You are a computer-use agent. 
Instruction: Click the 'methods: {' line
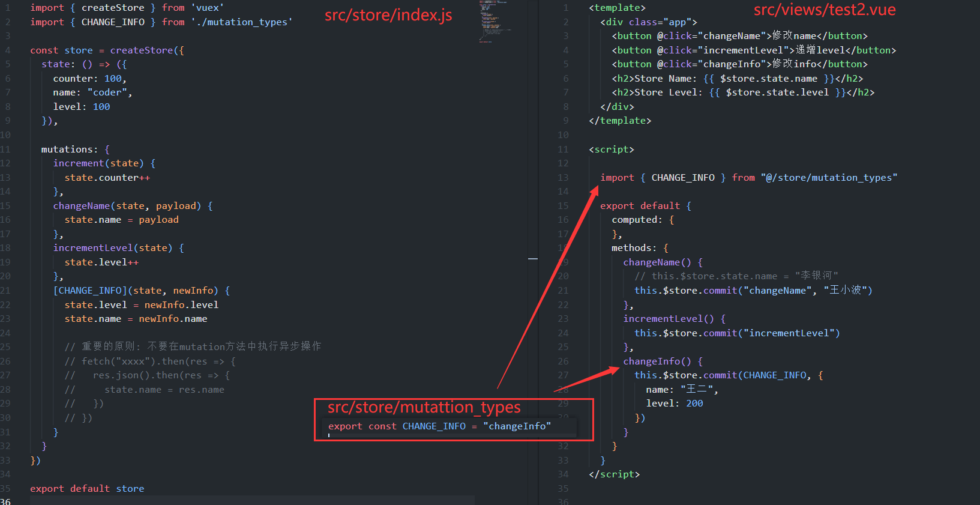coord(640,248)
